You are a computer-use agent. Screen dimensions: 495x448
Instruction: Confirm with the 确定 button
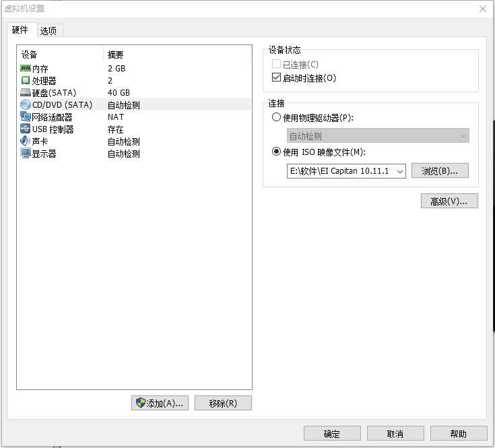[x=332, y=433]
